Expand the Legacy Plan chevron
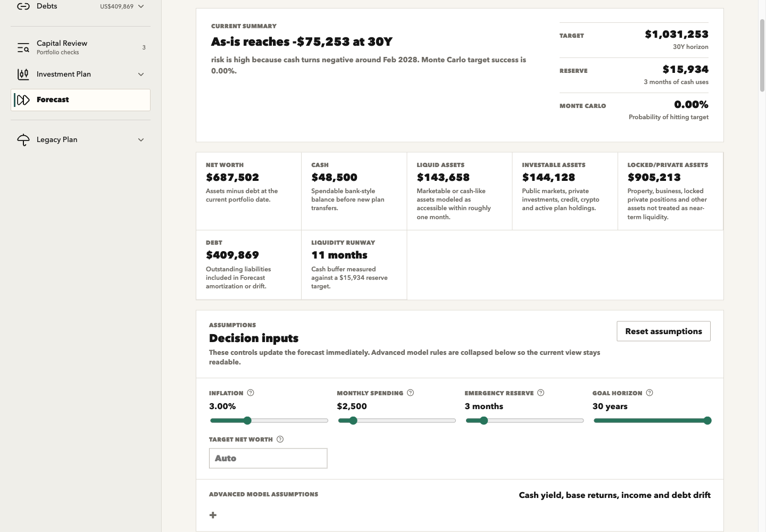The image size is (766, 532). (141, 140)
